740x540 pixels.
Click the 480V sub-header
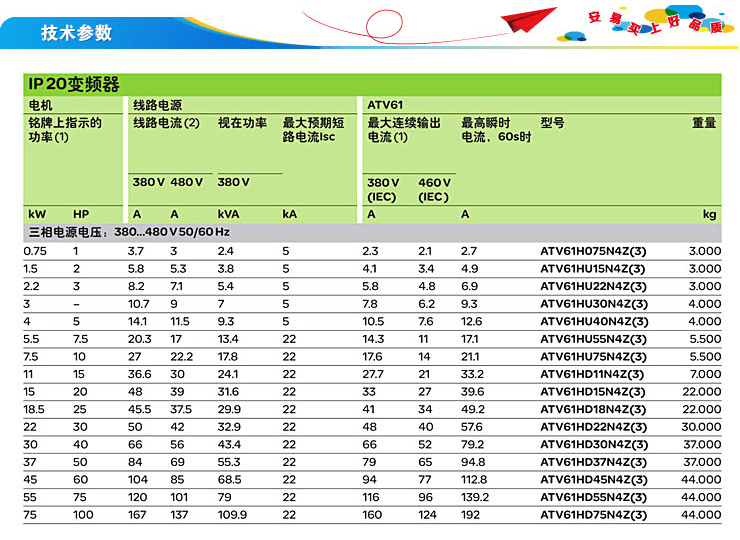tap(186, 182)
